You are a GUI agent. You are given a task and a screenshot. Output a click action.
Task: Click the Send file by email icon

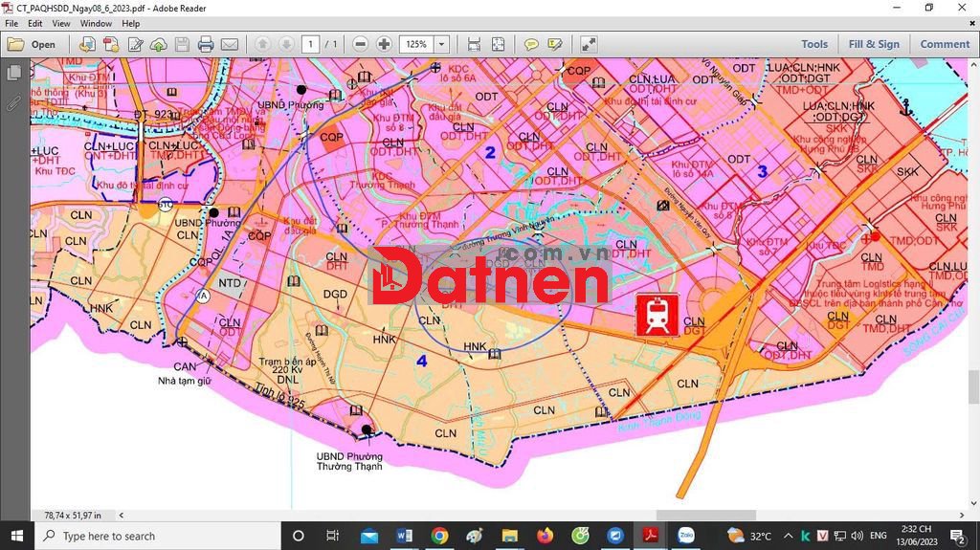pos(230,44)
